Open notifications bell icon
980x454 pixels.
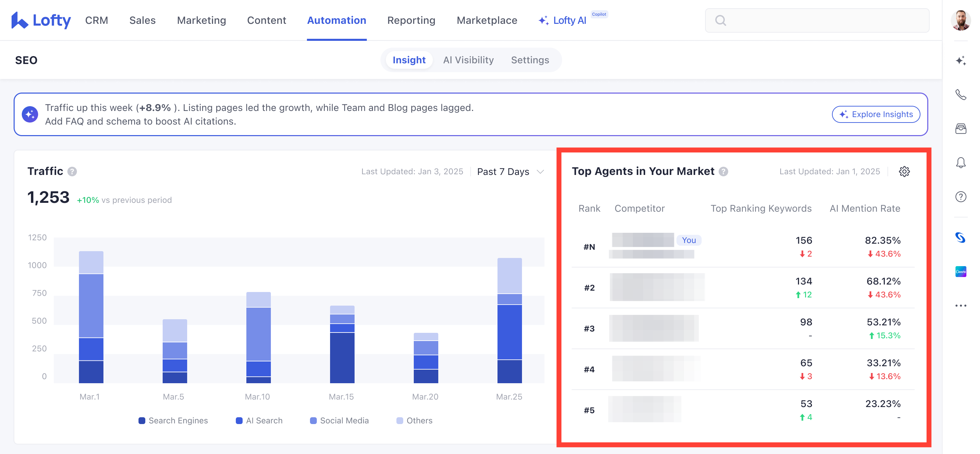click(x=961, y=163)
